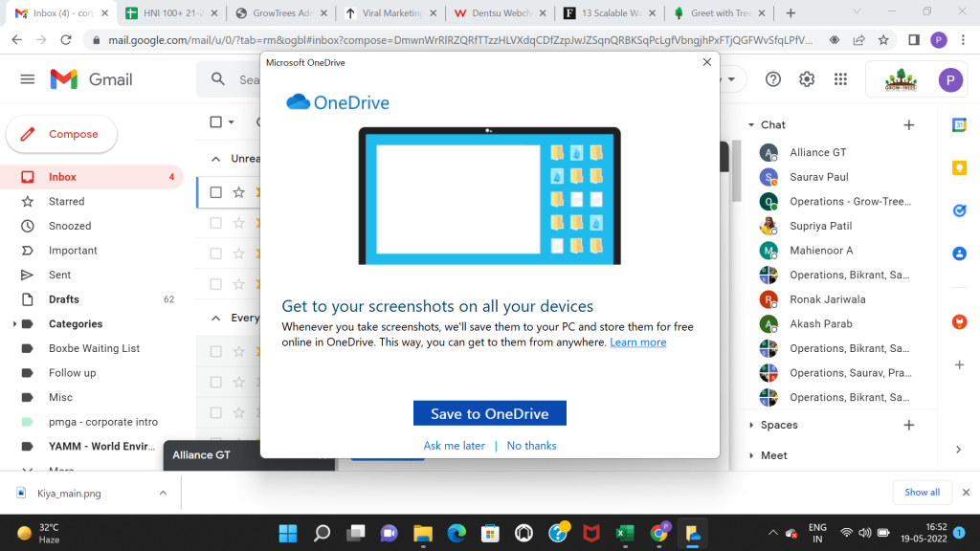This screenshot has width=980, height=551.
Task: Click the Save to OneDrive button
Action: click(489, 413)
